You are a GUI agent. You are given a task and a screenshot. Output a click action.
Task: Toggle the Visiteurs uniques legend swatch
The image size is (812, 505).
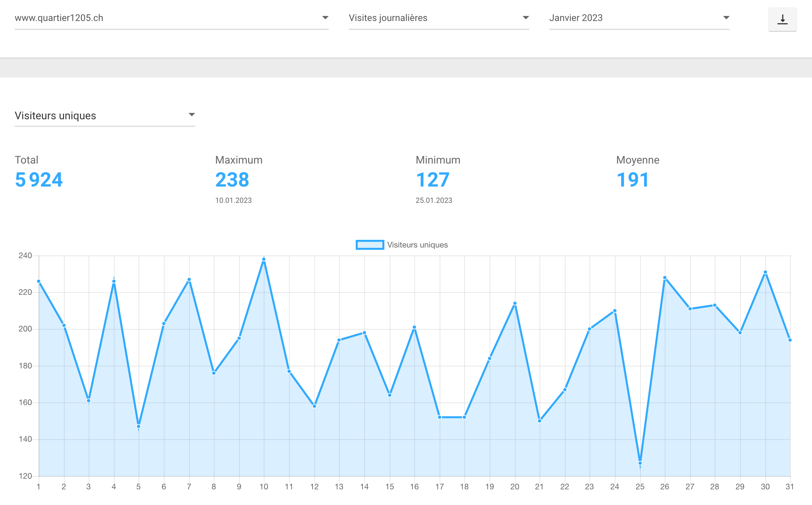tap(370, 245)
